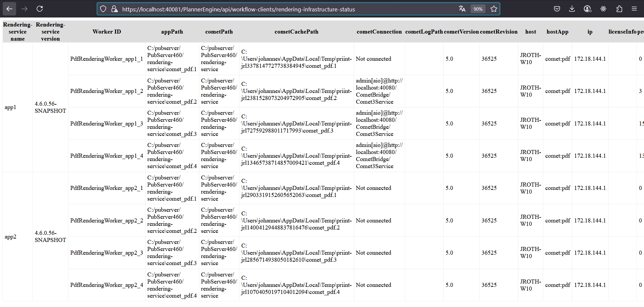Image resolution: width=644 pixels, height=307 pixels.
Task: Open tracking protection shield icon
Action: [x=103, y=9]
